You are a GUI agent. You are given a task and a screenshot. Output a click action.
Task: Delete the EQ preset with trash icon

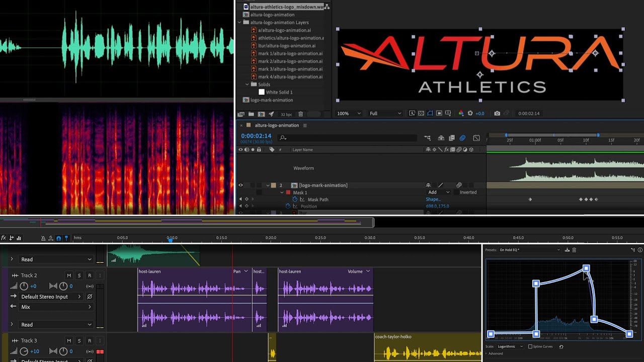click(x=574, y=250)
